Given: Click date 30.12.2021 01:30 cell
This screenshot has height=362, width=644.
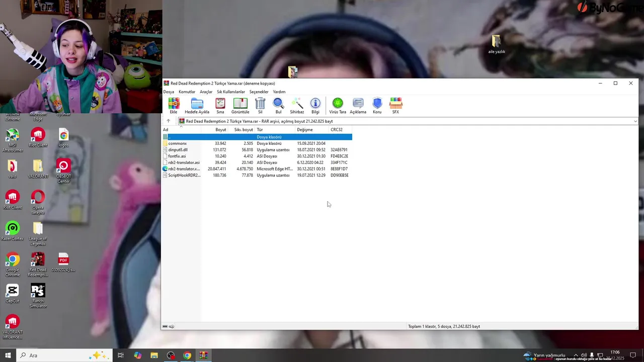Looking at the screenshot, I should point(311,156).
